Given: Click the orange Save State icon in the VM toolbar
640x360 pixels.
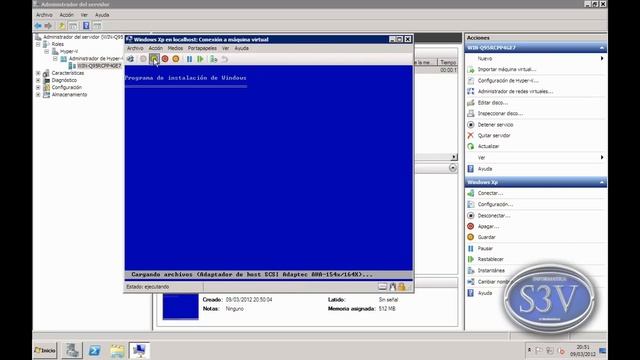Looking at the screenshot, I should coord(176,59).
